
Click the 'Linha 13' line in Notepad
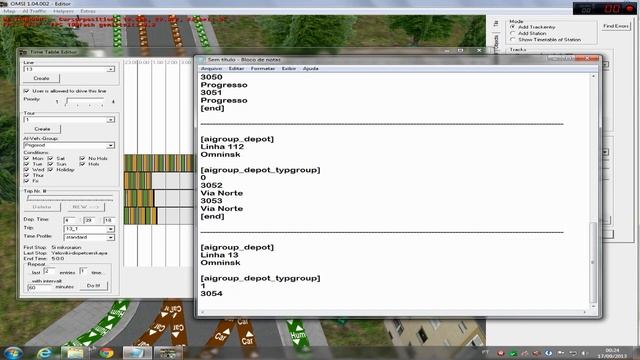(220, 255)
